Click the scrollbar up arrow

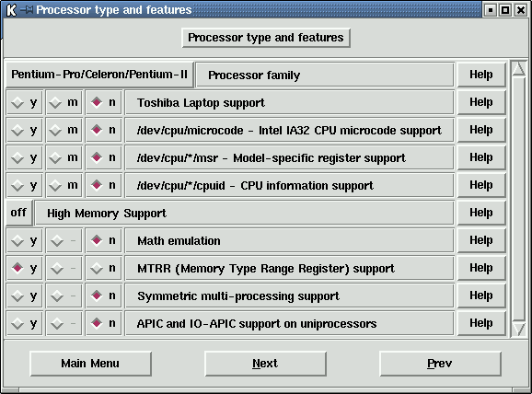(519, 69)
